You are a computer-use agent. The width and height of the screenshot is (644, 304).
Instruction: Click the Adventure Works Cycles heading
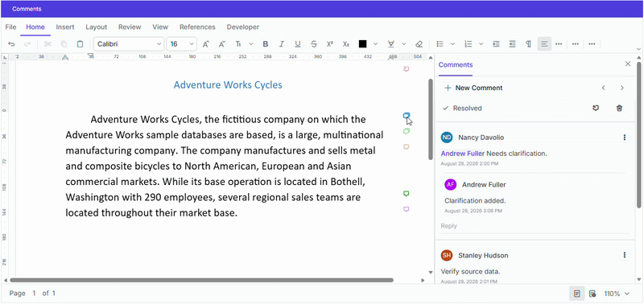coord(228,85)
